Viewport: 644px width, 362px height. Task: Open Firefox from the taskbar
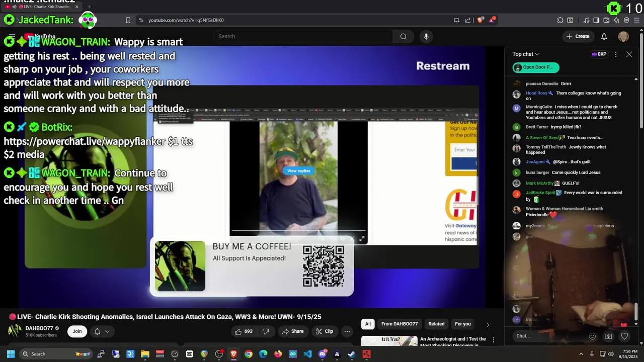[x=278, y=354]
